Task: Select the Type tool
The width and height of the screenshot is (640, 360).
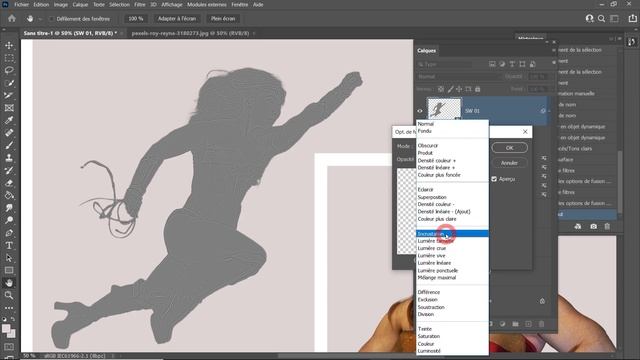Action: pos(9,245)
